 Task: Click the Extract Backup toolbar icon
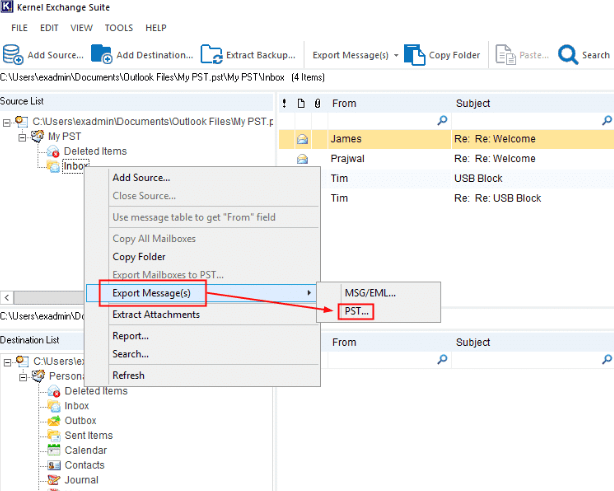(211, 55)
